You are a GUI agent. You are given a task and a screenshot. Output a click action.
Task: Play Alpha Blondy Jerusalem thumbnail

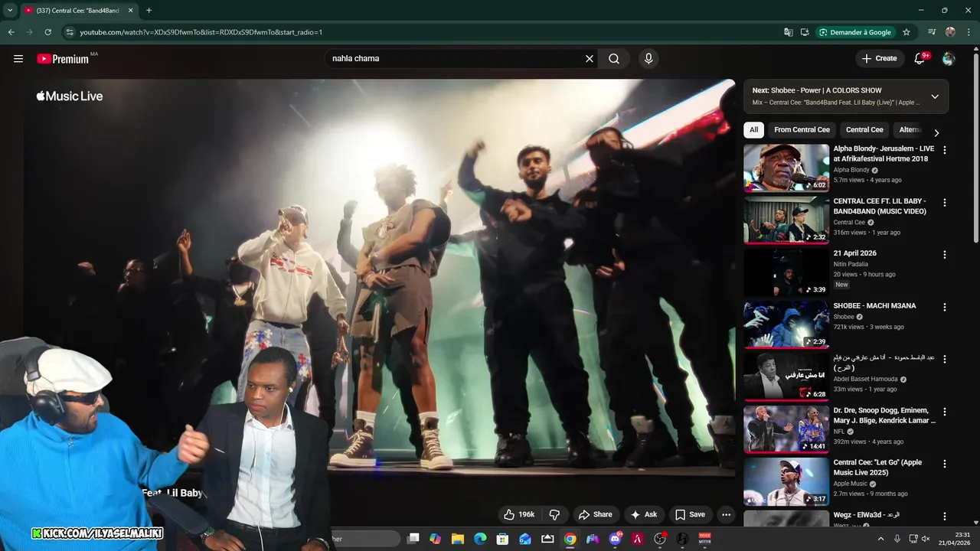pos(786,168)
